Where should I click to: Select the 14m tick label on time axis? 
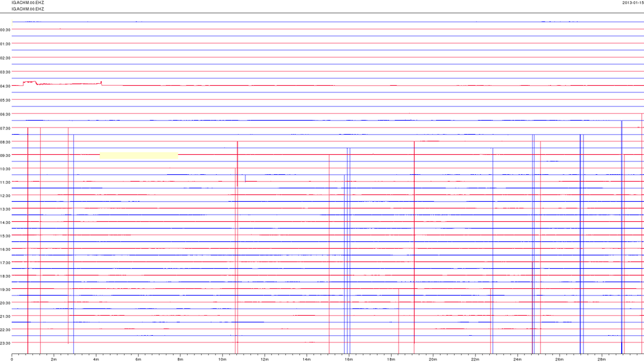click(307, 359)
